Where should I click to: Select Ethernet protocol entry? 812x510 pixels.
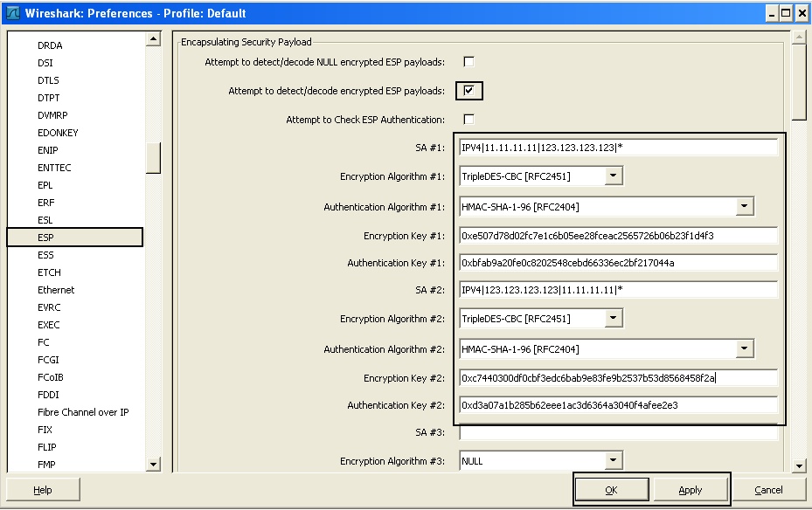(56, 290)
